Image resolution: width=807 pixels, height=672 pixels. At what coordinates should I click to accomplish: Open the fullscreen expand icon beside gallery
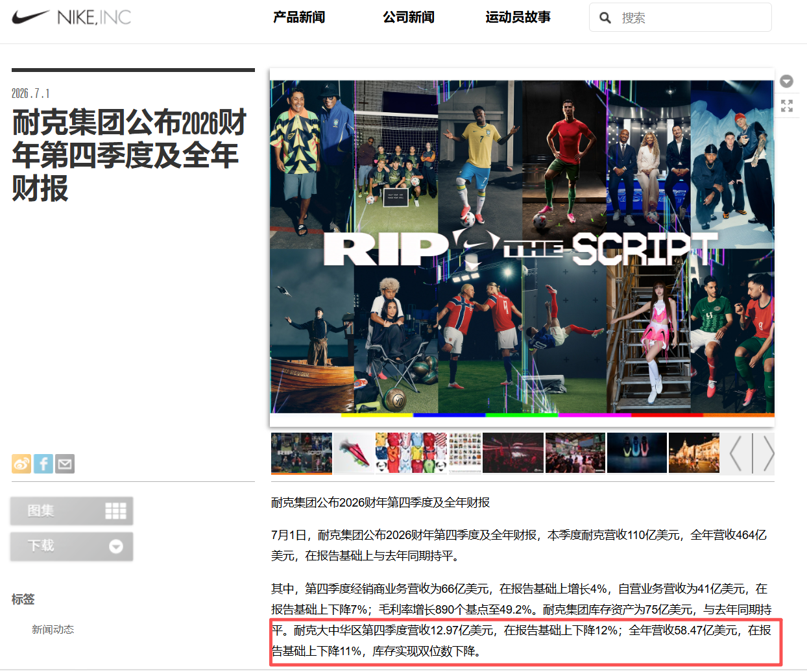(x=787, y=106)
